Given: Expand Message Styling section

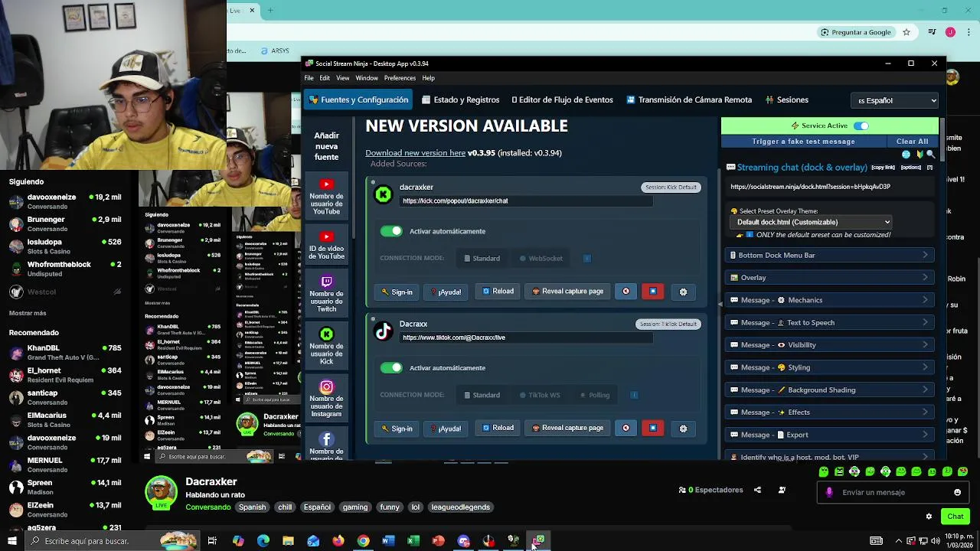Looking at the screenshot, I should click(x=829, y=367).
